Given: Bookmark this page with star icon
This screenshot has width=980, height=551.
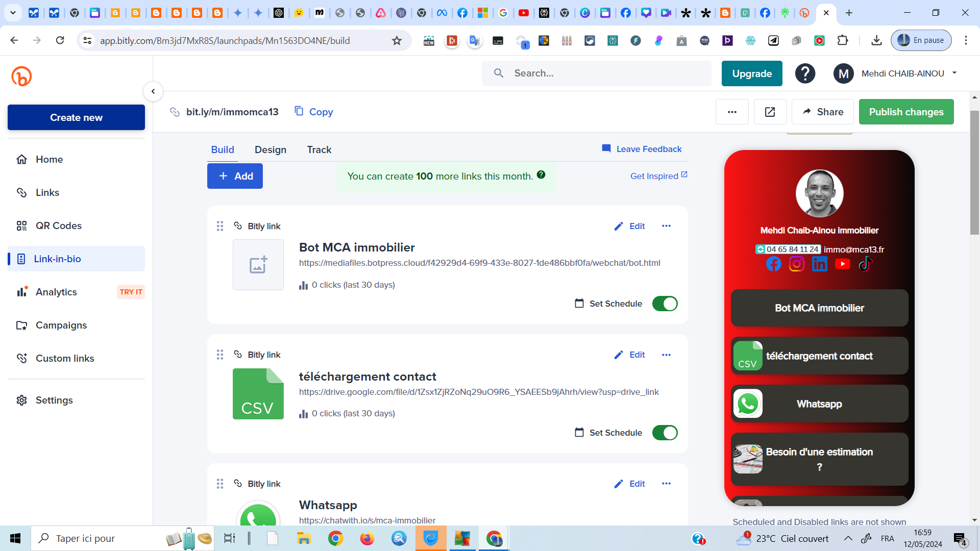Looking at the screenshot, I should pyautogui.click(x=397, y=40).
